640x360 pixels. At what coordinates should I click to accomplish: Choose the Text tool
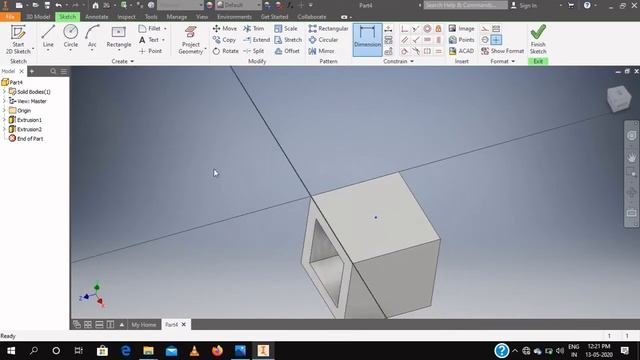click(x=152, y=40)
